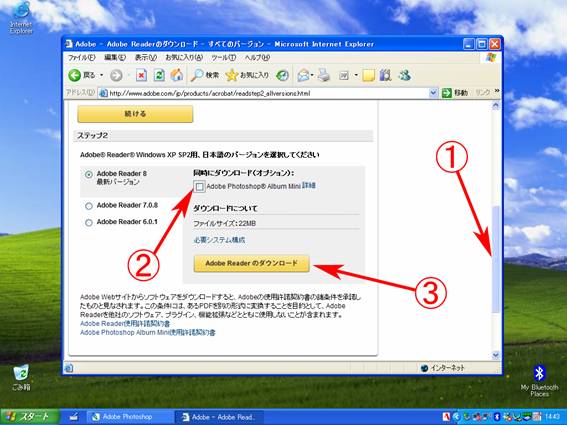Open the Mail icon dropdown arrow

(x=312, y=75)
